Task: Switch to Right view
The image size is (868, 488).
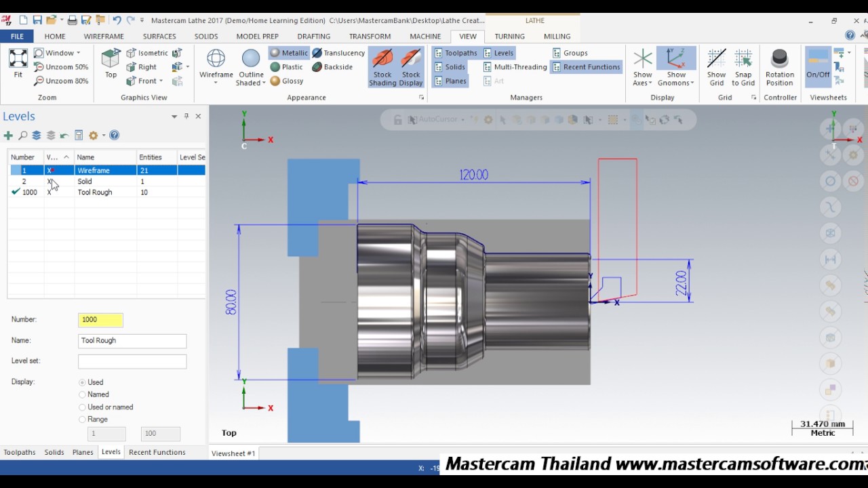Action: pyautogui.click(x=142, y=67)
